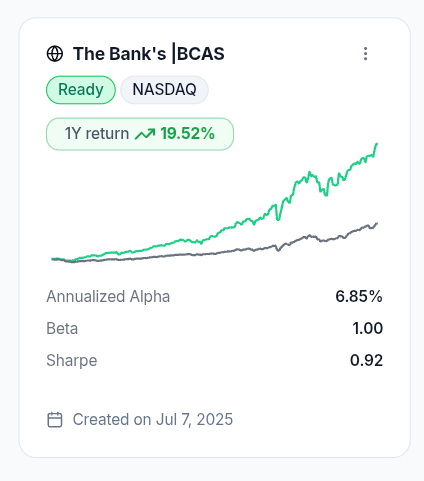
Task: Select the Ready status badge
Action: [x=81, y=90]
